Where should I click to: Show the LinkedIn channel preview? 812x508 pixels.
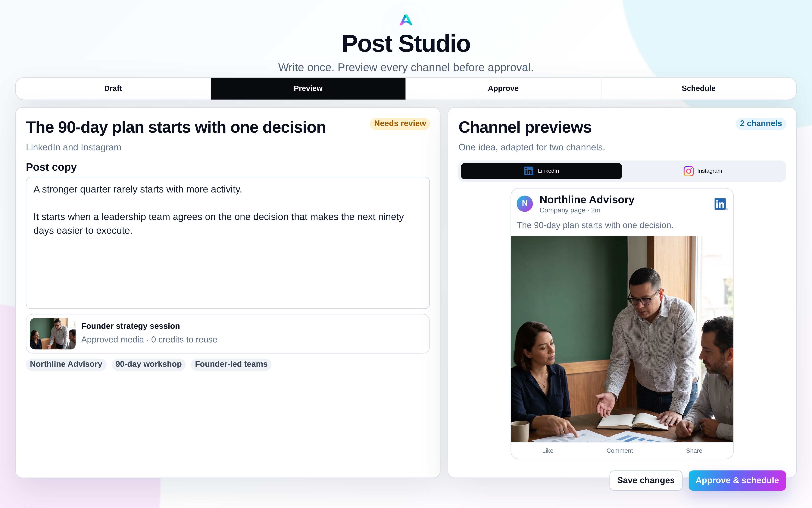[541, 171]
